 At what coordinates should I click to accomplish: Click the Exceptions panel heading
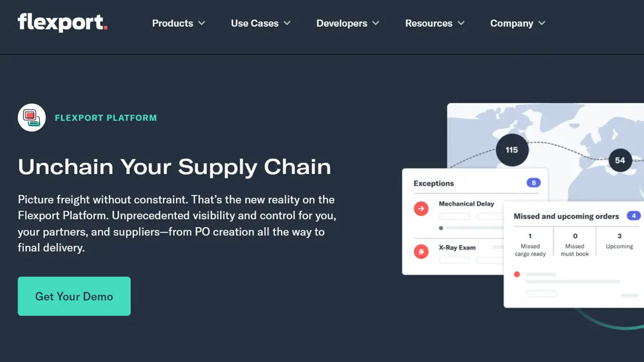pos(433,183)
